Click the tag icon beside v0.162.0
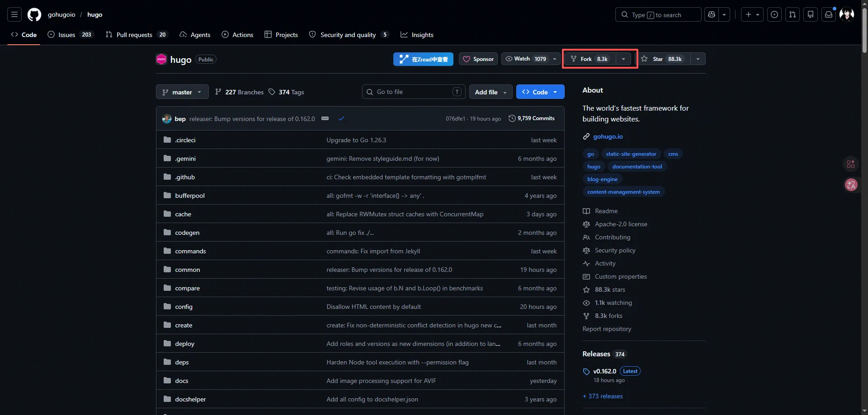 586,372
